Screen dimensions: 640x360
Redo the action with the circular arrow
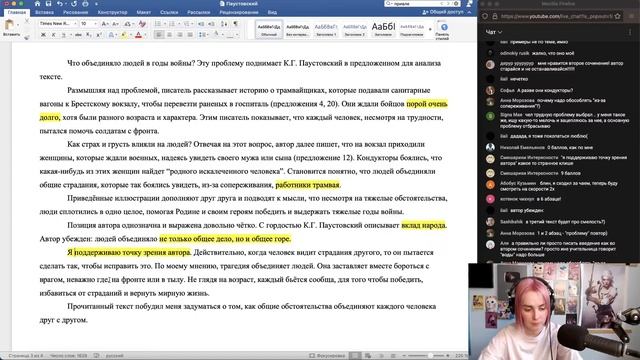pyautogui.click(x=74, y=4)
